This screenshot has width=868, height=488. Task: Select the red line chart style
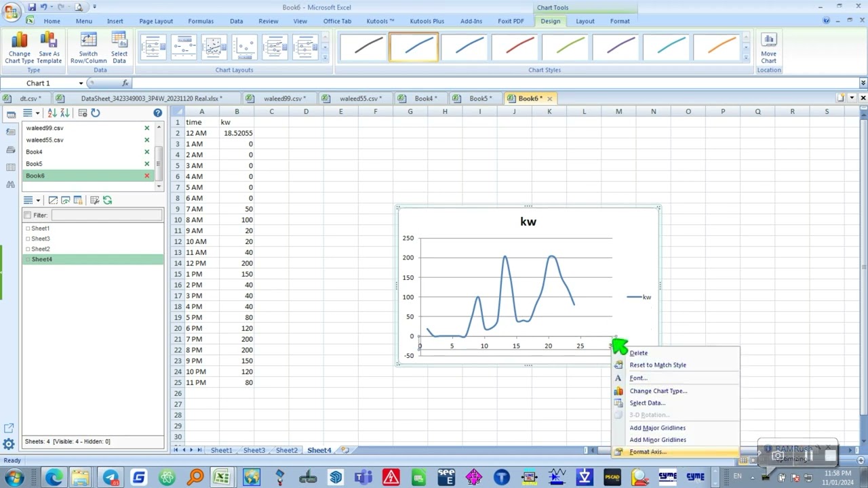tap(515, 47)
